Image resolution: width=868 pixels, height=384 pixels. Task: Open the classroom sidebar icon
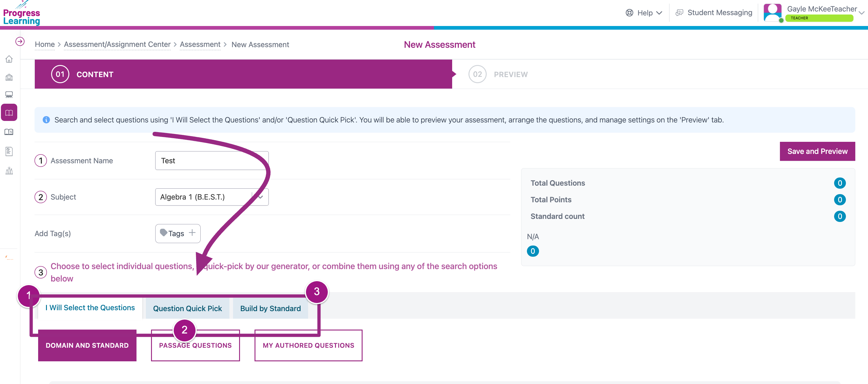pyautogui.click(x=9, y=95)
